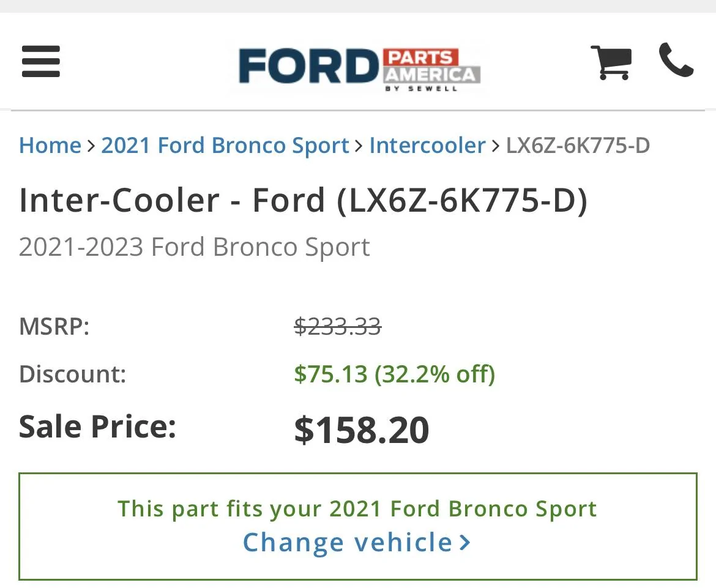Viewport: 716px width, 588px height.
Task: Click the LX6Z-6K775-D breadcrumb part number
Action: click(578, 146)
